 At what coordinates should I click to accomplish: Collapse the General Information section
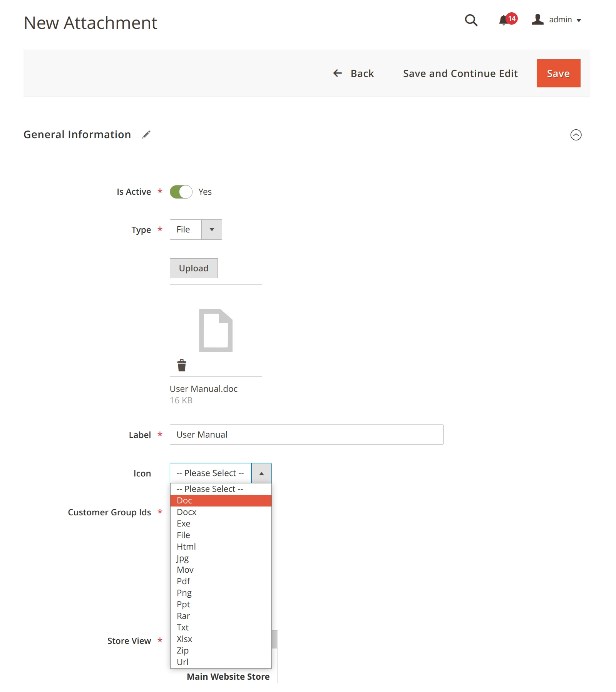pyautogui.click(x=576, y=135)
